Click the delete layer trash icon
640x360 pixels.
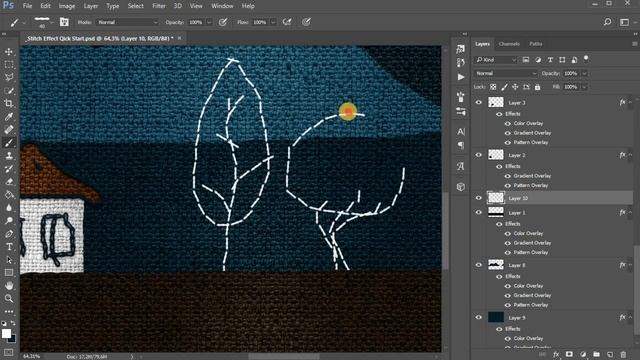(x=623, y=355)
